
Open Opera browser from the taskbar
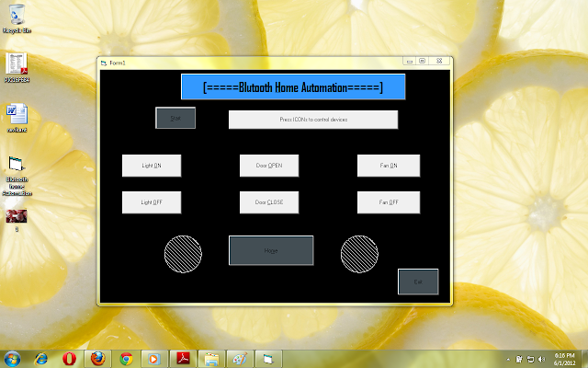[x=70, y=359]
